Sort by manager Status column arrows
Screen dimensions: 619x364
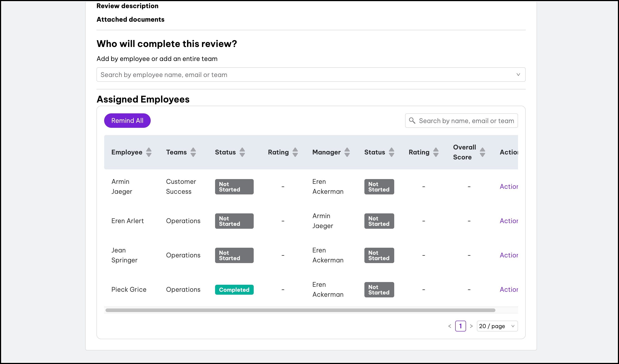click(391, 152)
